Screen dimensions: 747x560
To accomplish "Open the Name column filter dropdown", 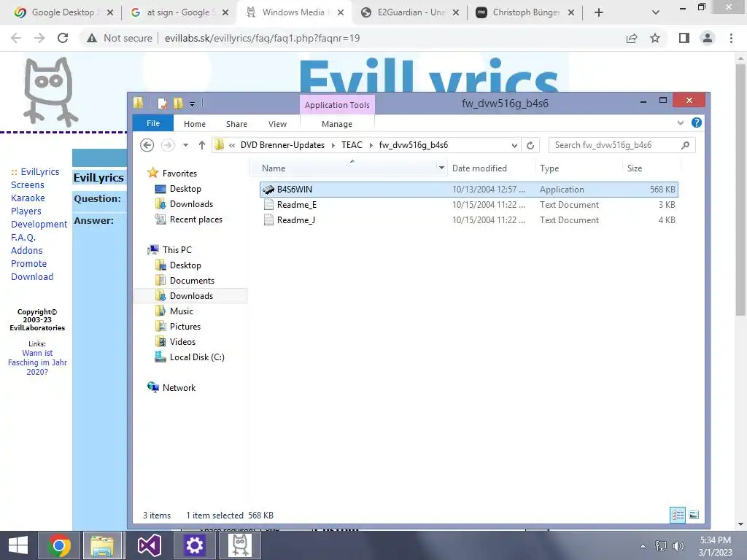I will [441, 168].
